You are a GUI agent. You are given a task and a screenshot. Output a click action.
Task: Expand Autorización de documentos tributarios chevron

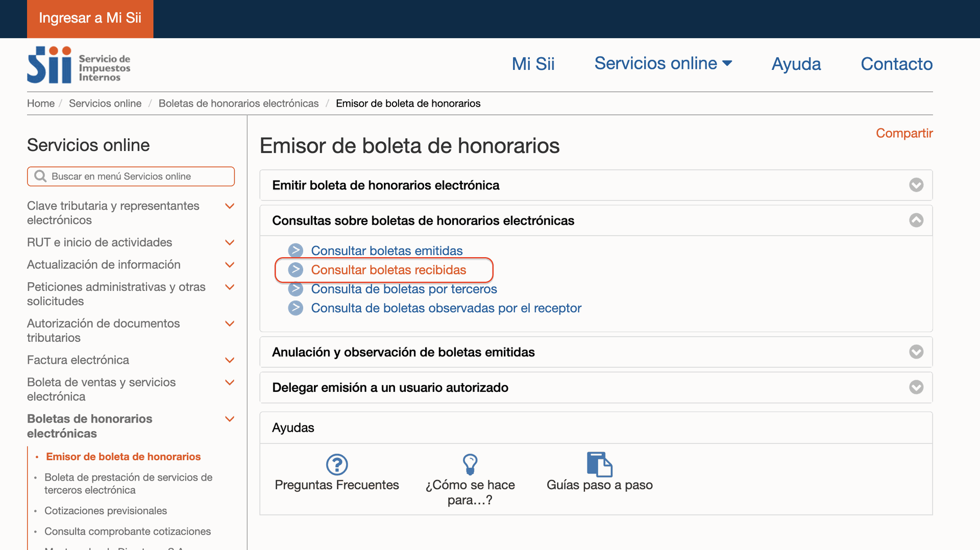[230, 323]
